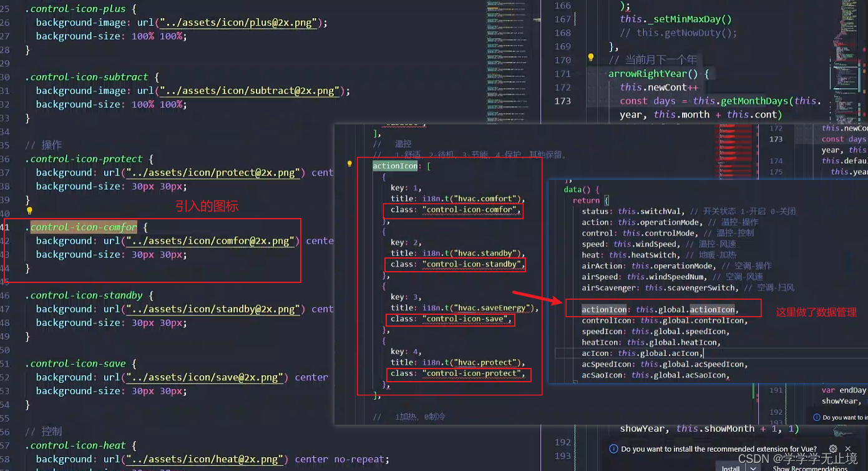868x471 pixels.
Task: Click line number 166 in right editor
Action: 562,6
